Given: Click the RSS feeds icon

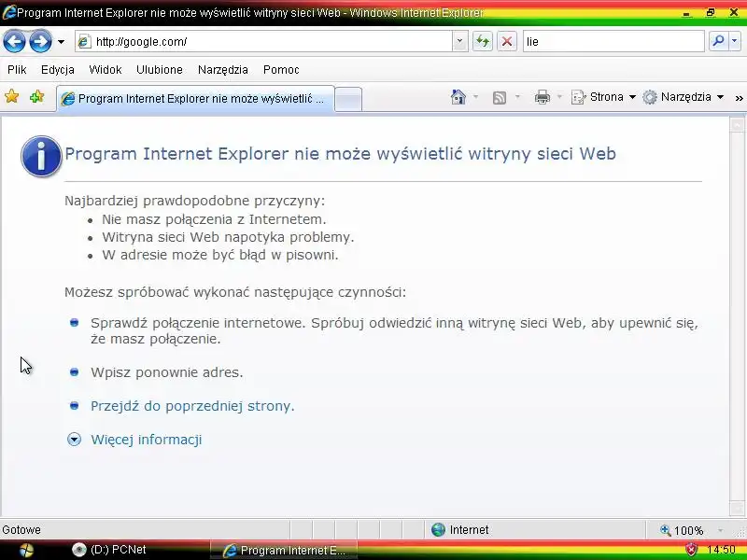Looking at the screenshot, I should [x=500, y=98].
